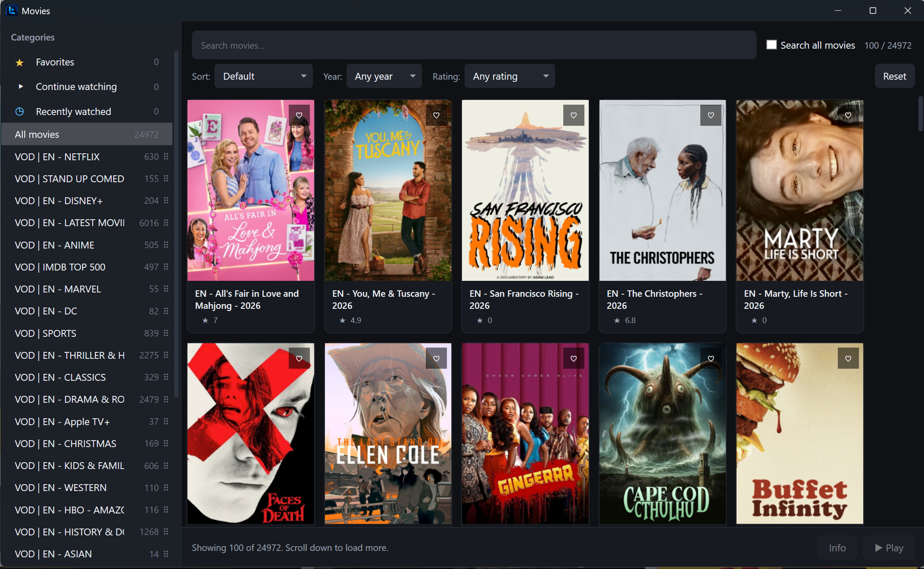This screenshot has width=924, height=569.
Task: Click the clock icon beside Recently watched
Action: click(x=19, y=112)
